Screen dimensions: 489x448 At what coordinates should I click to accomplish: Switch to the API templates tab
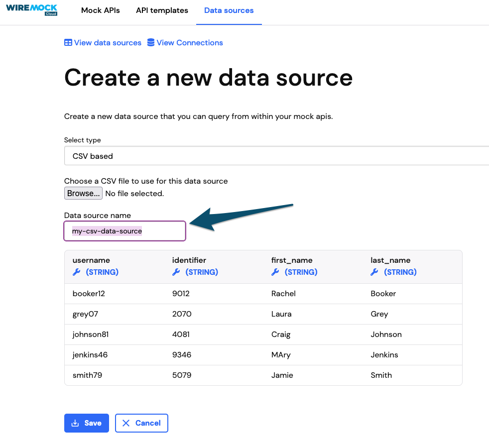pyautogui.click(x=162, y=10)
